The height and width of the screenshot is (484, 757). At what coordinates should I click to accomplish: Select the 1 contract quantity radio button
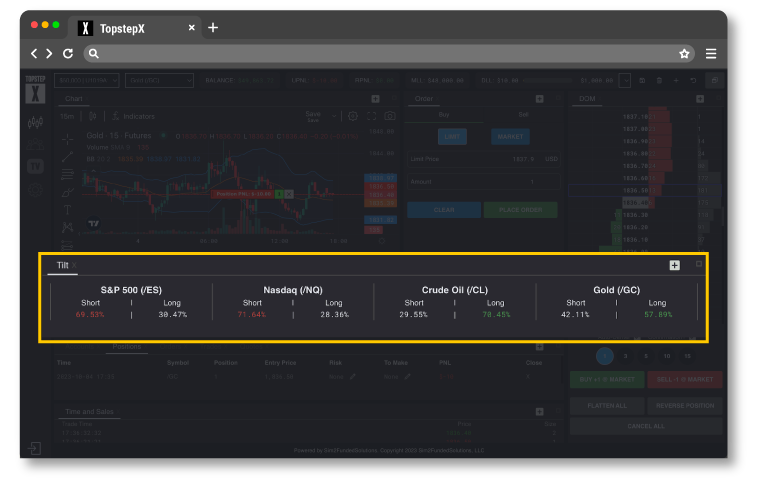coord(604,355)
